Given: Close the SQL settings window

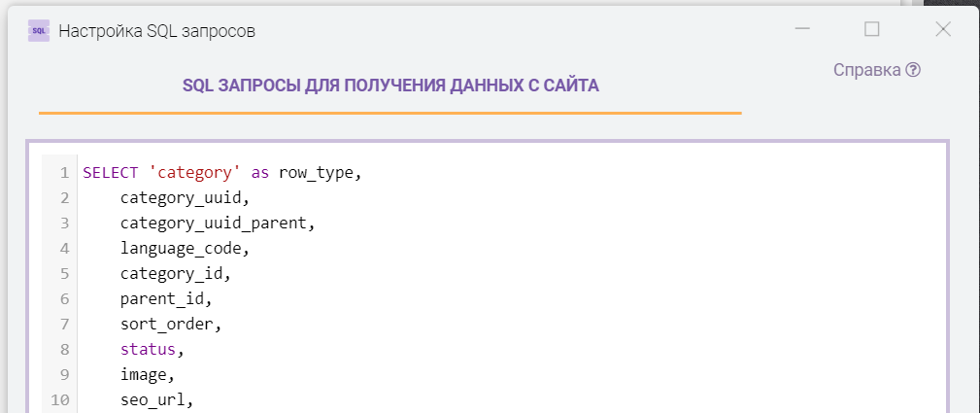Looking at the screenshot, I should pos(942,30).
